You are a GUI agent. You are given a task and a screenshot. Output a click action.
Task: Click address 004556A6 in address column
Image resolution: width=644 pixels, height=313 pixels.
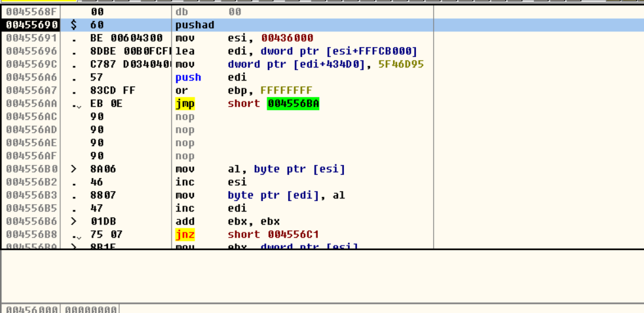tap(31, 78)
